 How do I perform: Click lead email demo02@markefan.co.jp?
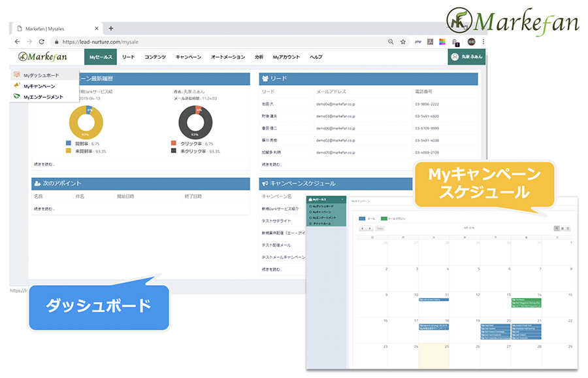(x=336, y=140)
